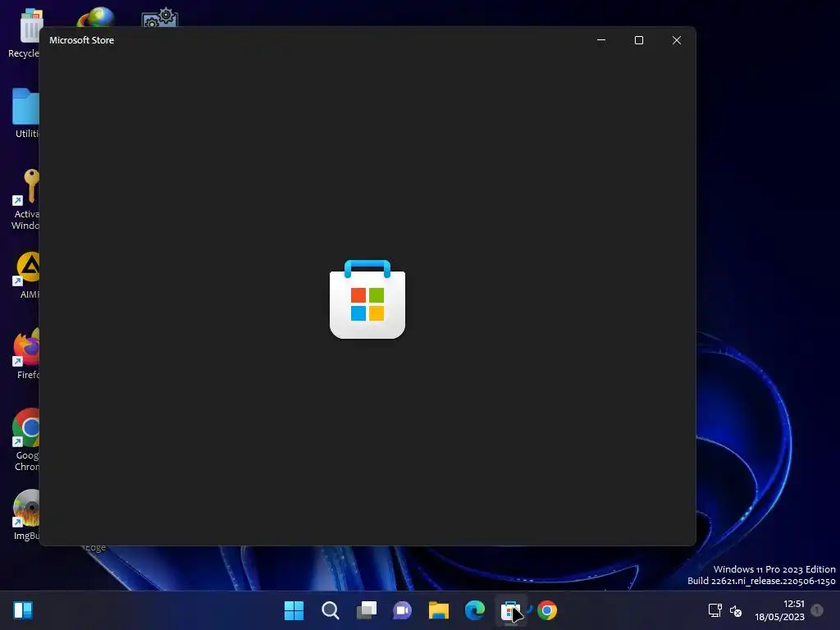
Task: Launch the Chat app from taskbar
Action: (x=402, y=610)
